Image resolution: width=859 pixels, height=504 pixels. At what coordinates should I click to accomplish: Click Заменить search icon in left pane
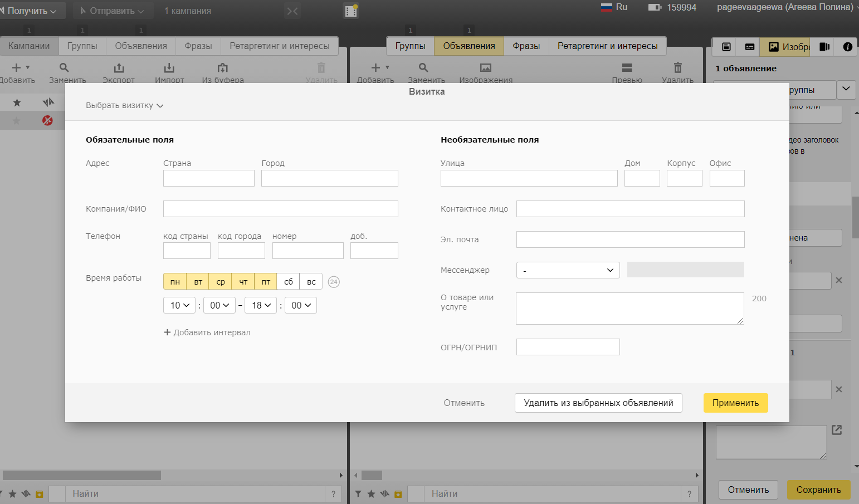[x=65, y=67]
